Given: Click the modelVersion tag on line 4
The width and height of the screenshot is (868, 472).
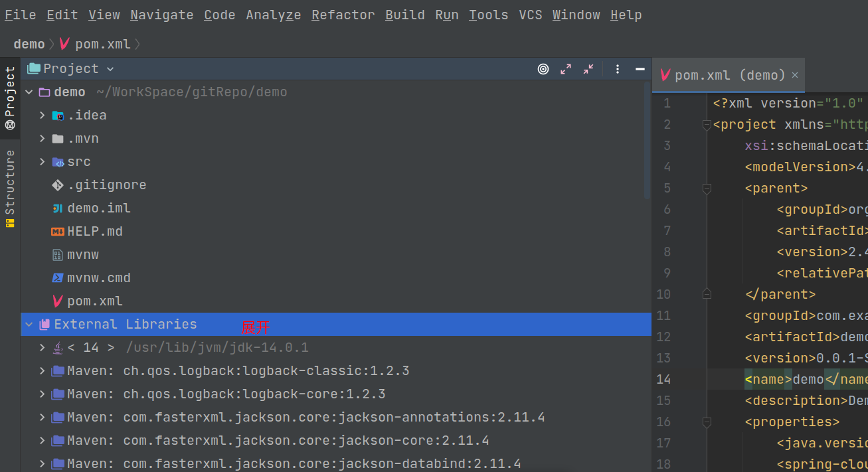Looking at the screenshot, I should point(800,167).
